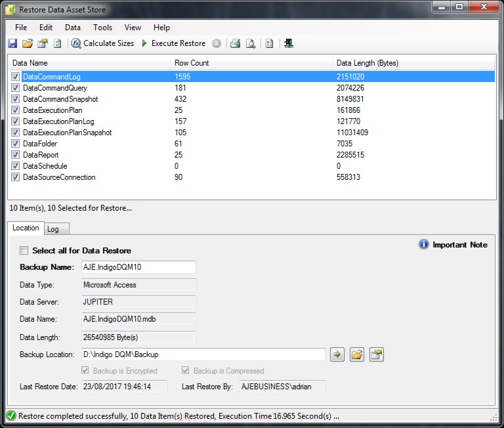Click the Refresh icon in toolbar
504x428 pixels.
(x=57, y=43)
